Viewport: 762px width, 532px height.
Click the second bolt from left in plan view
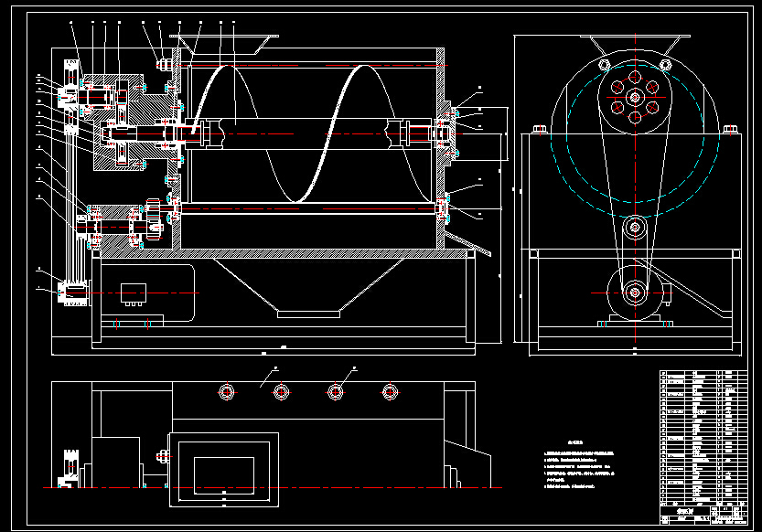pos(281,392)
